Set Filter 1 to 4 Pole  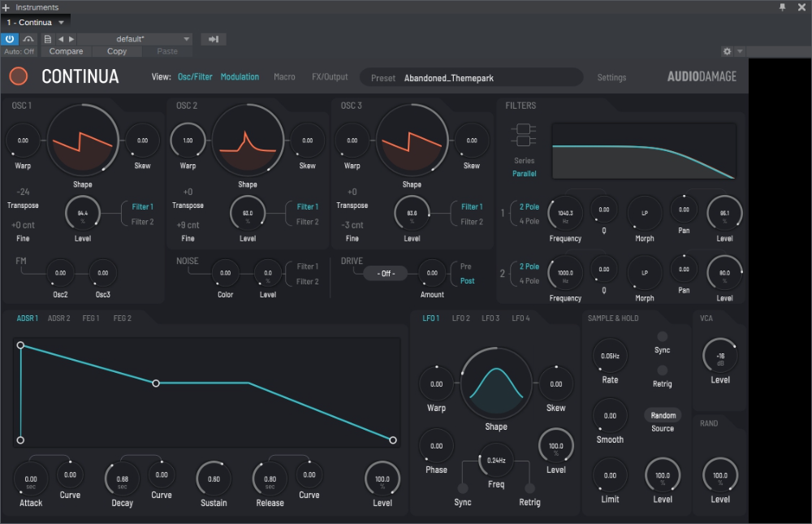pos(529,221)
